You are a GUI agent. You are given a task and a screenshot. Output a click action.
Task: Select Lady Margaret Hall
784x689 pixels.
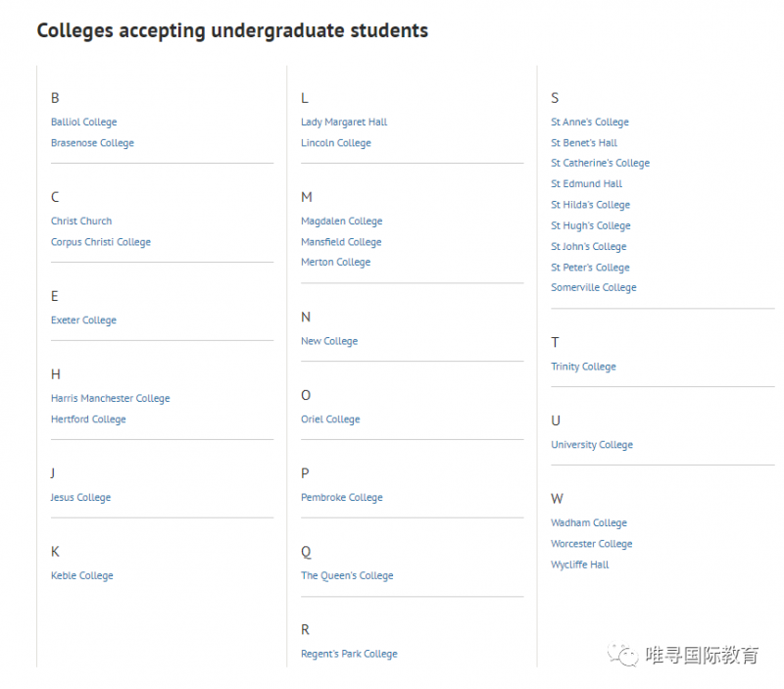tap(344, 122)
